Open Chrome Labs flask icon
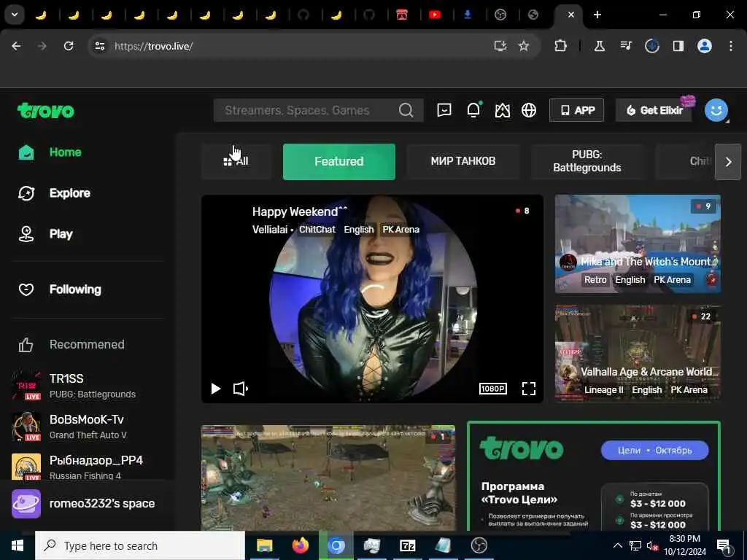 tap(600, 46)
